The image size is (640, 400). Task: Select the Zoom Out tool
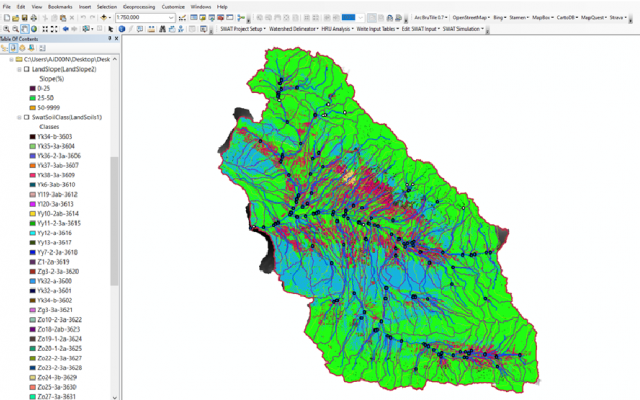pos(16,29)
